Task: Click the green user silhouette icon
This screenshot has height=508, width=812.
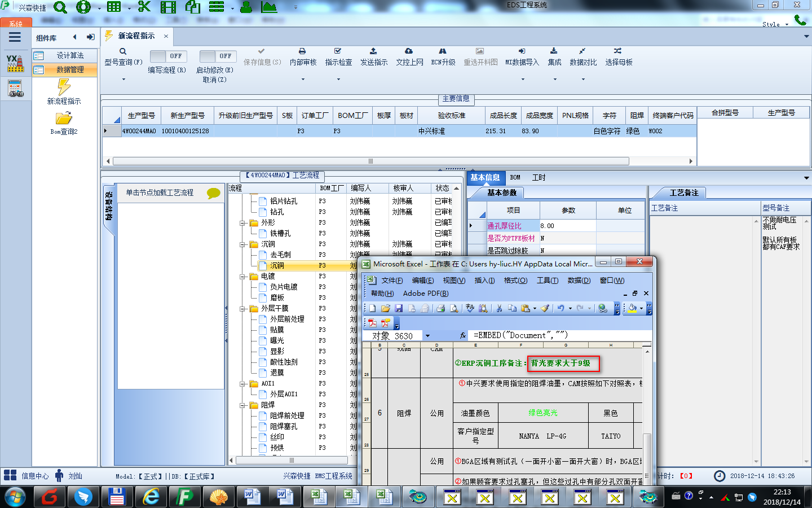Action: 246,7
